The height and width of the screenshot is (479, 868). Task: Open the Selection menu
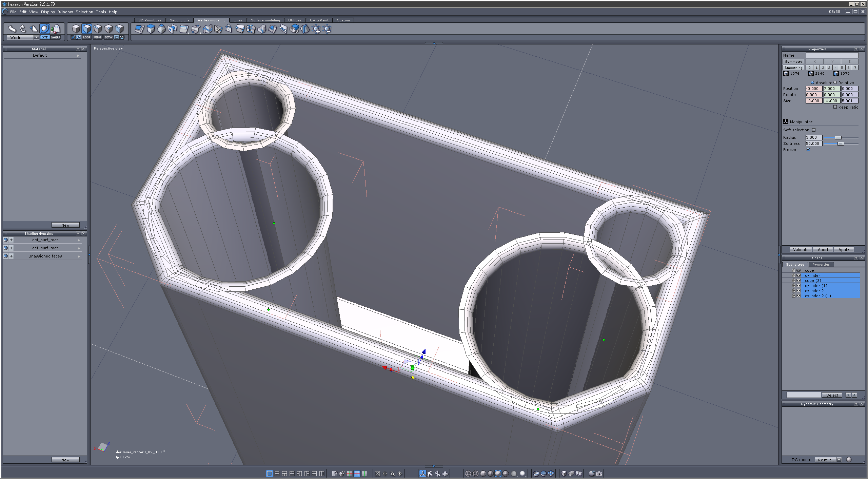coord(84,12)
